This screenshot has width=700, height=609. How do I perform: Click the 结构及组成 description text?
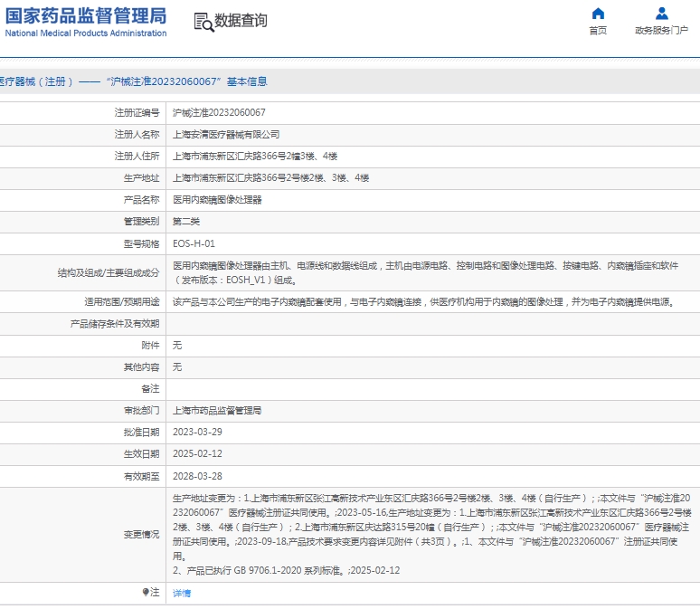point(425,273)
